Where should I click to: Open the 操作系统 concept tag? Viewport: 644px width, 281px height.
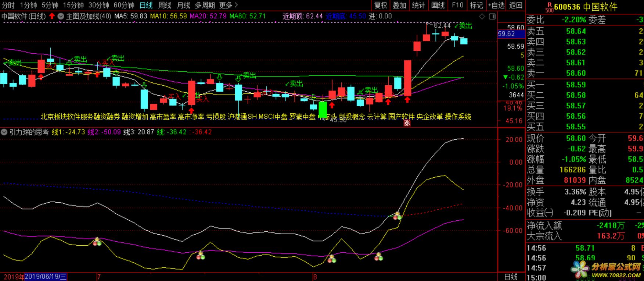tap(458, 117)
